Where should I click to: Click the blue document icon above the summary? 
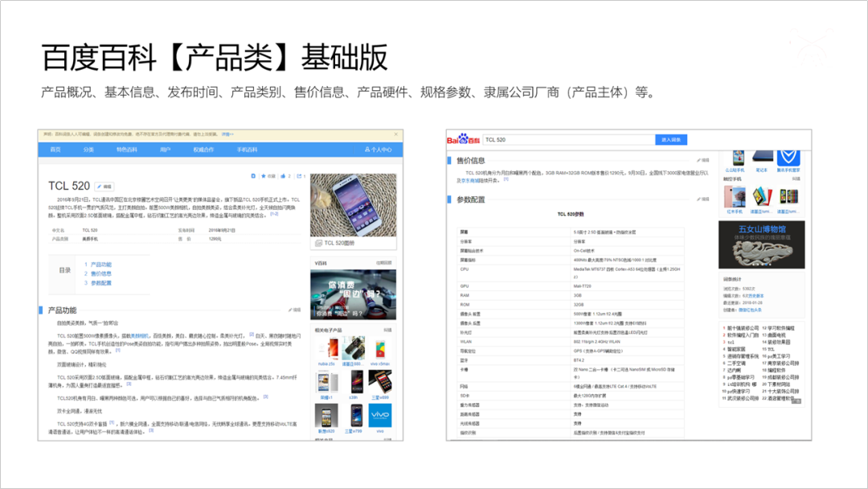pos(253,176)
